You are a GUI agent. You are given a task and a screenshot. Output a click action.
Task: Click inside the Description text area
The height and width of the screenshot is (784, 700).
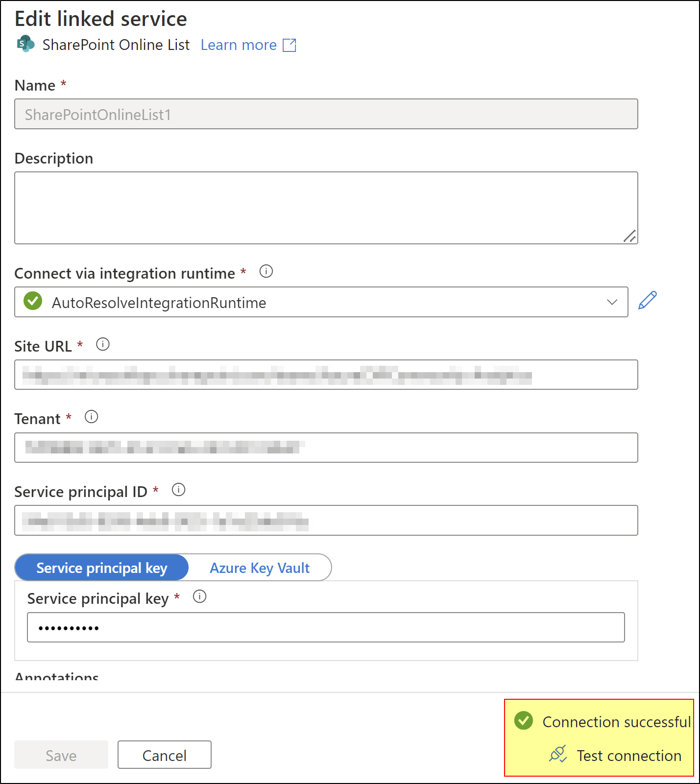326,208
